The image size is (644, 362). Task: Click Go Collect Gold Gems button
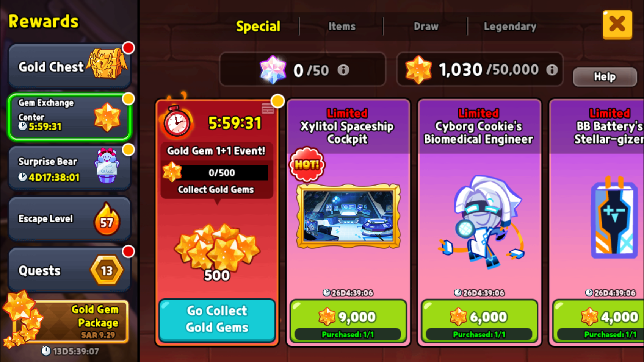tap(217, 320)
